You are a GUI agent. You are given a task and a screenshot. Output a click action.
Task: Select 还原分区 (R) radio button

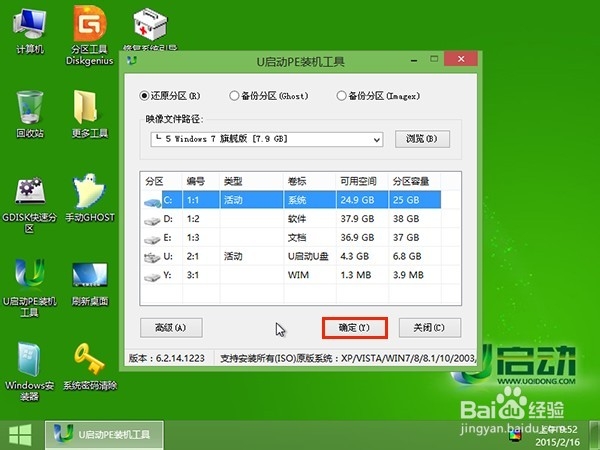pyautogui.click(x=144, y=96)
